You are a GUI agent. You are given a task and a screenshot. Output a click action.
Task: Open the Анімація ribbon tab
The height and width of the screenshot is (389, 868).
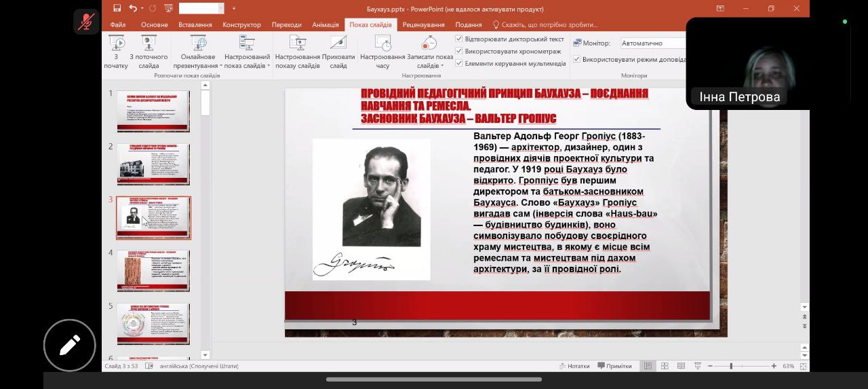(x=325, y=25)
